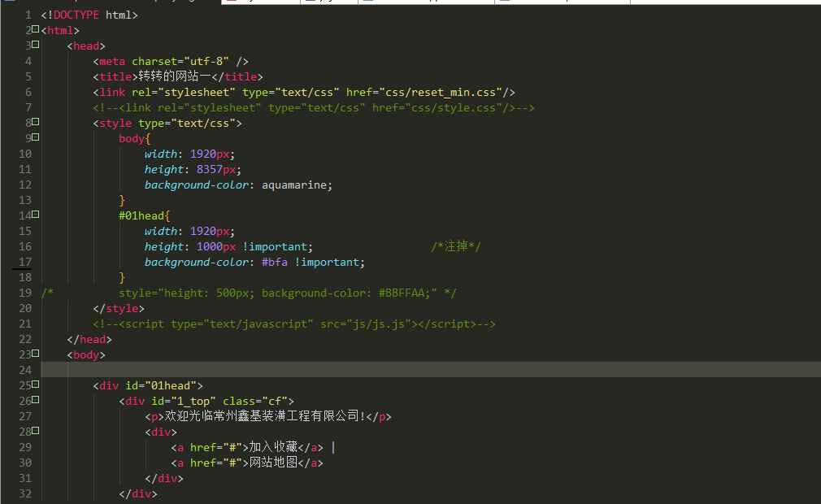Click the closing </div> tag on line 31
Image resolution: width=821 pixels, height=504 pixels.
[x=164, y=478]
